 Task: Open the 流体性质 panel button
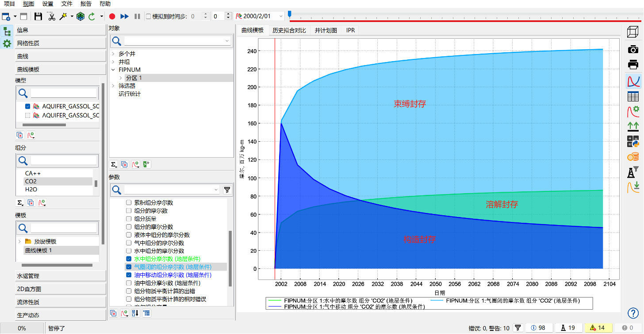(61, 302)
